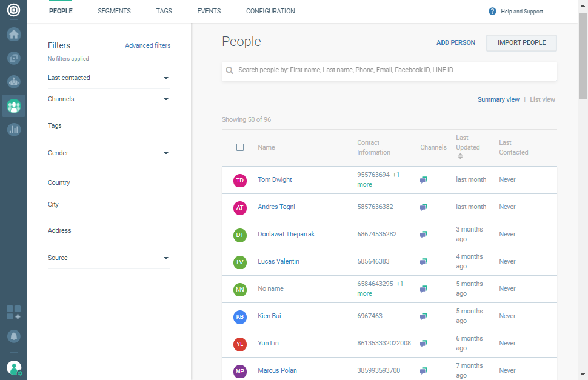The image size is (588, 380).
Task: Open the user profile avatar icon
Action: [x=13, y=367]
